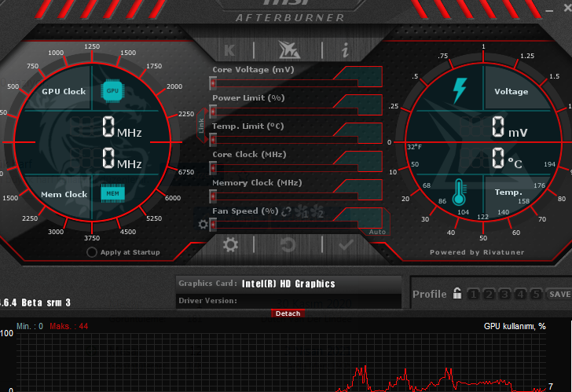Click the Power Limit slider handle
Viewport: 572px width, 392px height.
point(214,112)
